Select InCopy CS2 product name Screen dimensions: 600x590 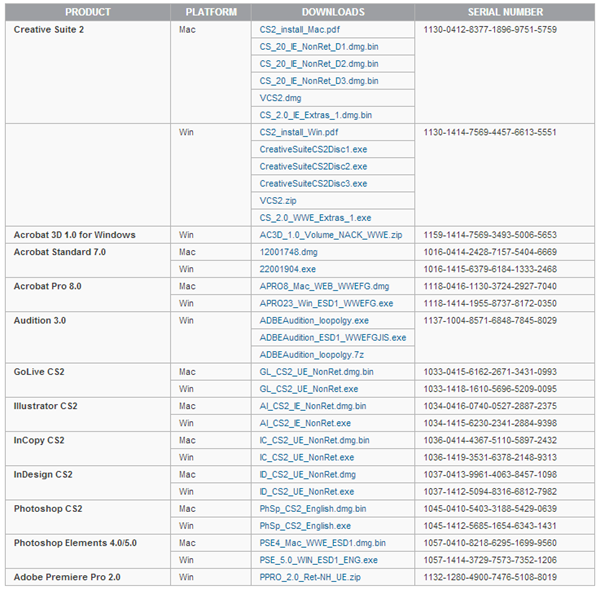(x=39, y=440)
